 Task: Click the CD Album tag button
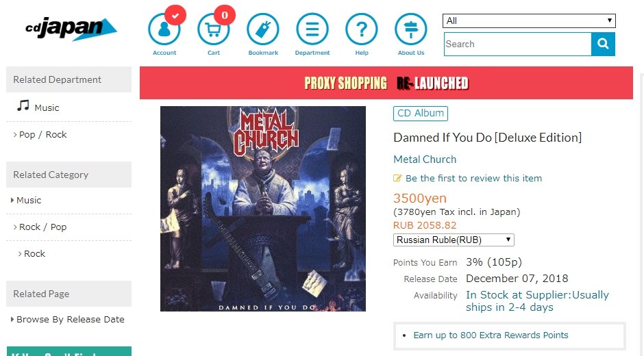[421, 114]
